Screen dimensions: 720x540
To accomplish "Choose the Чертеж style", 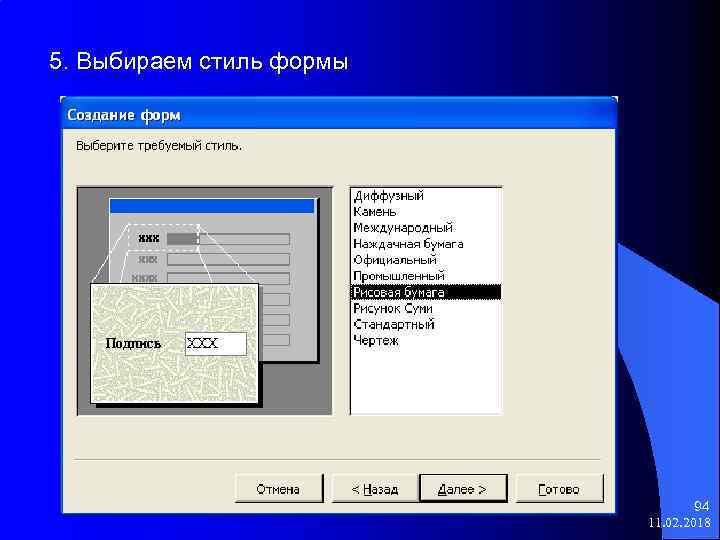I will 426,340.
